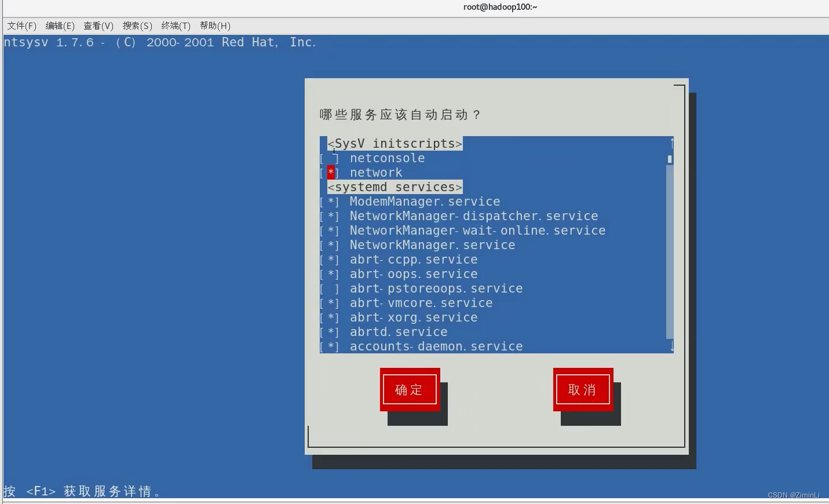Toggle ModemManager.service checkbox

click(330, 202)
